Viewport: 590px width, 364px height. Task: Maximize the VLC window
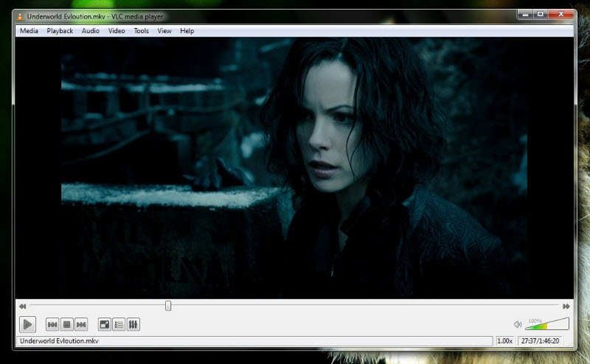(541, 14)
